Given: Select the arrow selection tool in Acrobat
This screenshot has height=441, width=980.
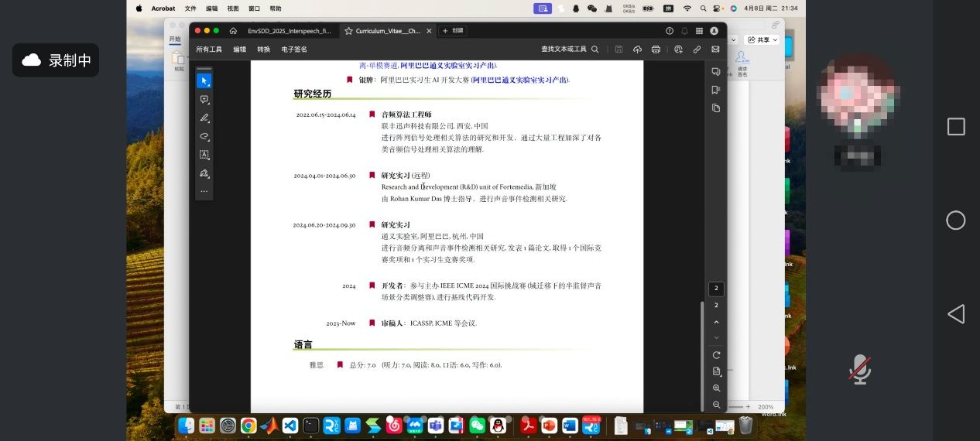Looking at the screenshot, I should tap(204, 81).
